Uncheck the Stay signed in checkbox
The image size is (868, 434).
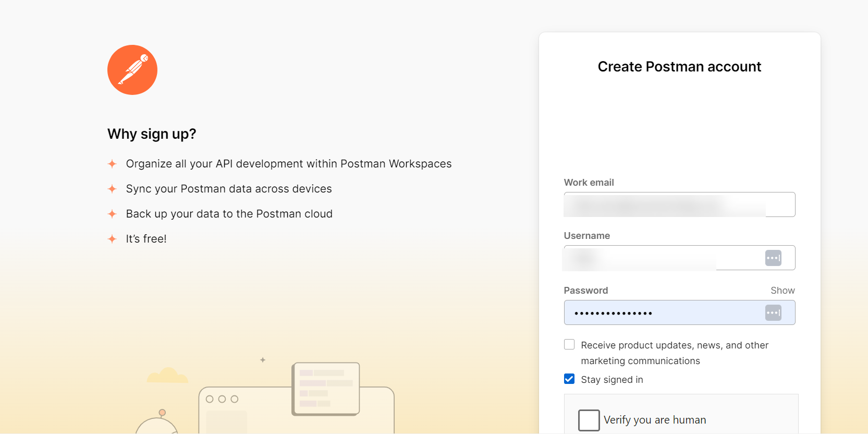(x=569, y=379)
